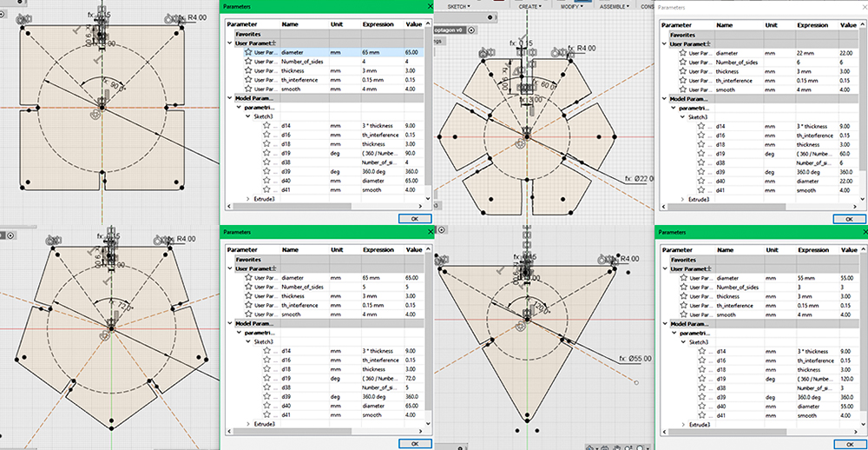This screenshot has width=868, height=450.
Task: Collapse User Parameters group in the 6-sided dialog
Action: tap(665, 43)
